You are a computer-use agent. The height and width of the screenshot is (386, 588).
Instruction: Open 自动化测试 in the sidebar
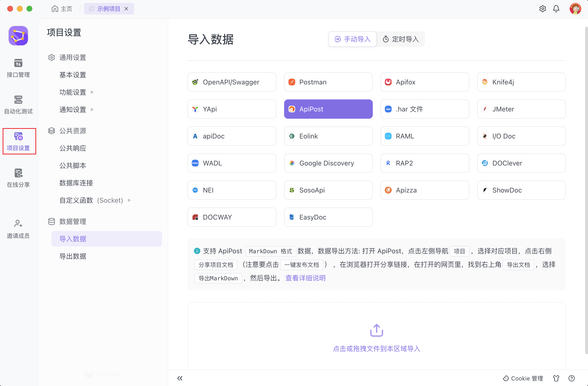click(x=18, y=105)
